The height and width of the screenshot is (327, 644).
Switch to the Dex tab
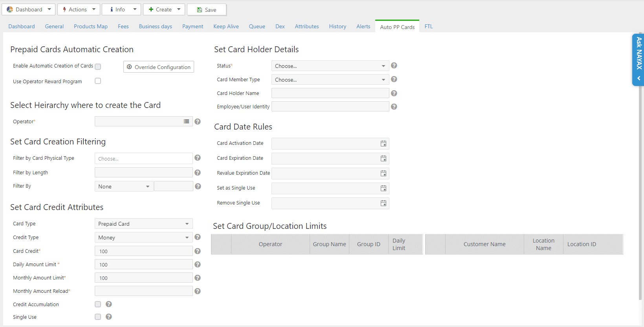tap(280, 26)
